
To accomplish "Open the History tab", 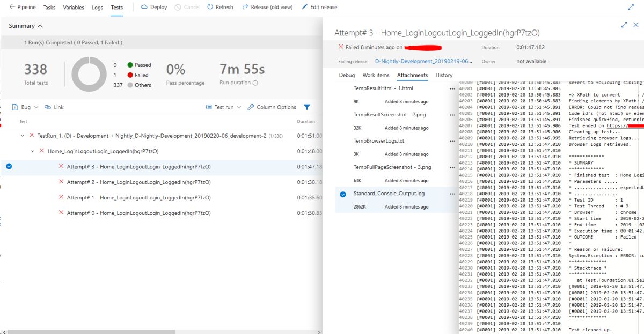I will 444,75.
